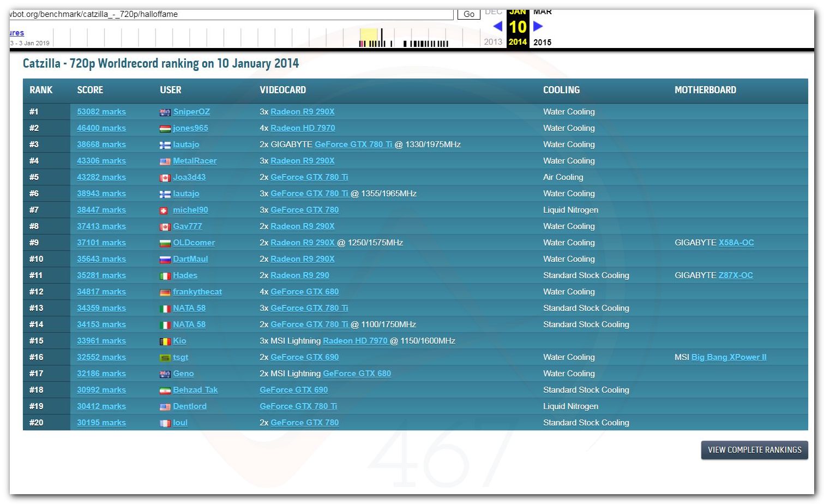Click Air Cooling text in Joa3d43 row
This screenshot has width=824, height=504.
click(x=563, y=177)
